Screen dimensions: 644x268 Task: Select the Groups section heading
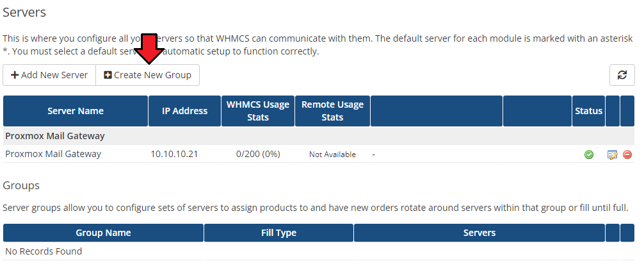pyautogui.click(x=21, y=185)
